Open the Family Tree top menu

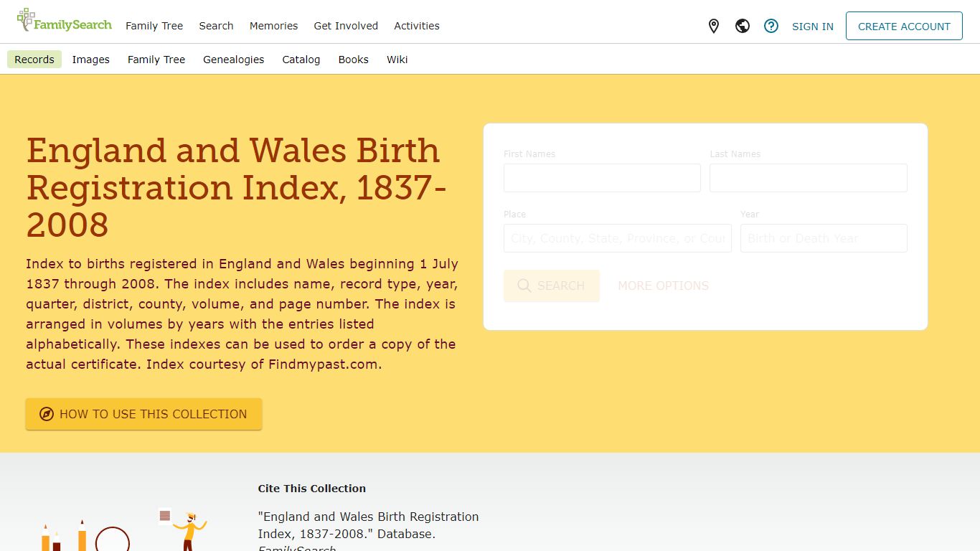(x=154, y=26)
